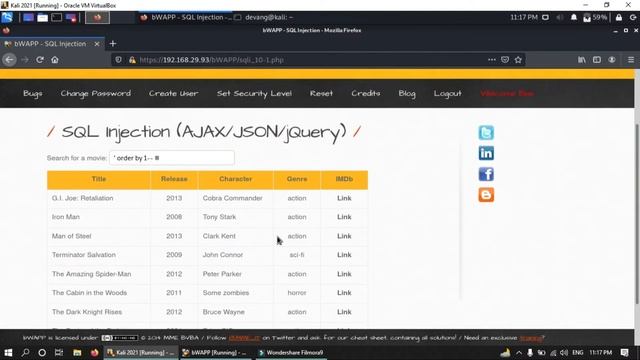Click the Firefox forward arrow
The image size is (640, 360).
coord(25,60)
